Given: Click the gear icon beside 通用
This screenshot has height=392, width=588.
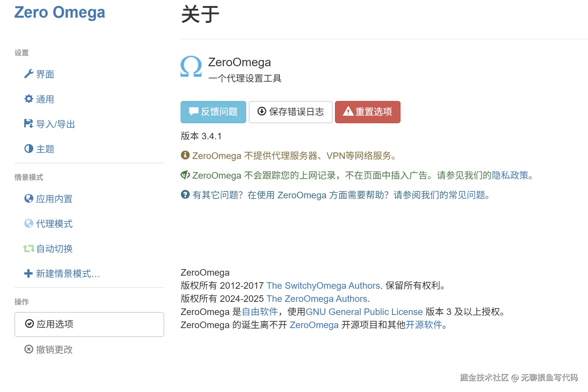Looking at the screenshot, I should coord(29,99).
